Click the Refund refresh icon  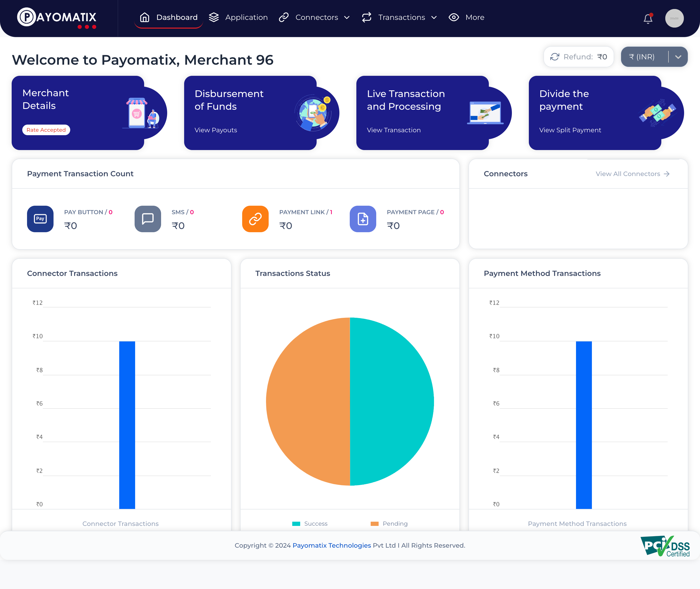555,57
